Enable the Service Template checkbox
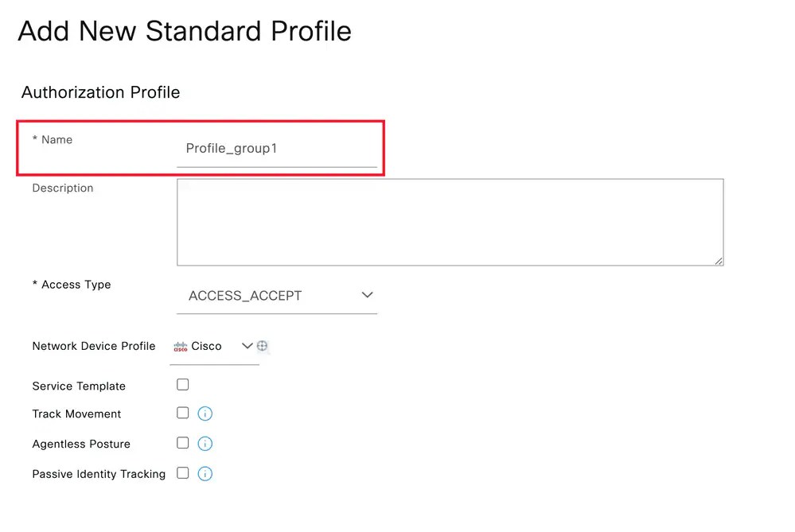 point(182,384)
